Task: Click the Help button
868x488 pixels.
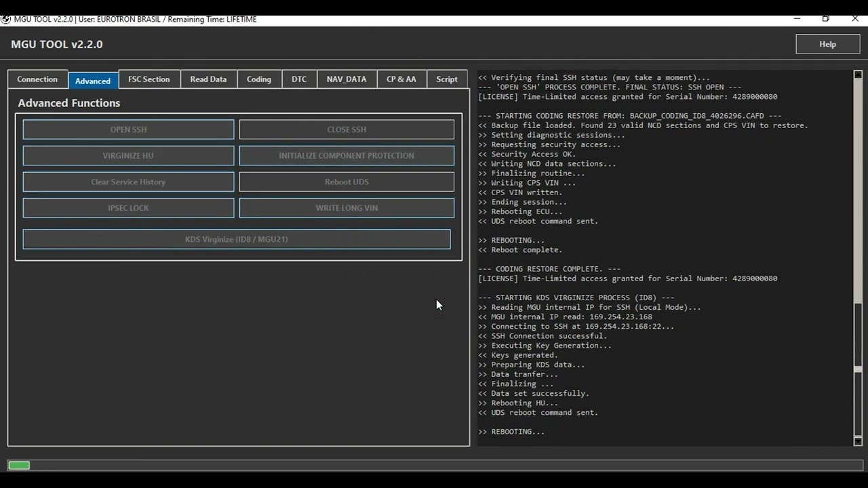Action: tap(827, 44)
